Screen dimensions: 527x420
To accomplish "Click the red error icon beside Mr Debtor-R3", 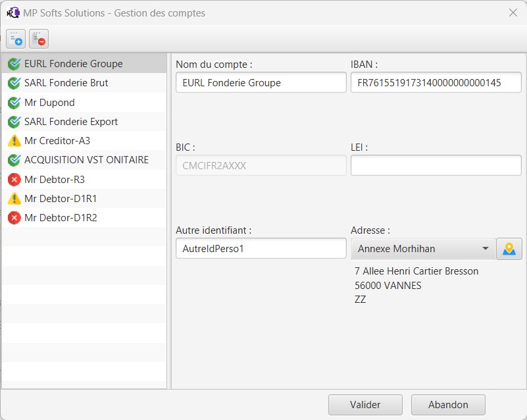I will (14, 180).
